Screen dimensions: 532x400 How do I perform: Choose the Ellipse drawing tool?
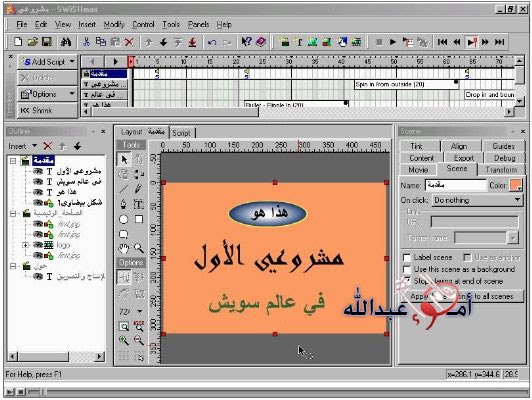(124, 219)
